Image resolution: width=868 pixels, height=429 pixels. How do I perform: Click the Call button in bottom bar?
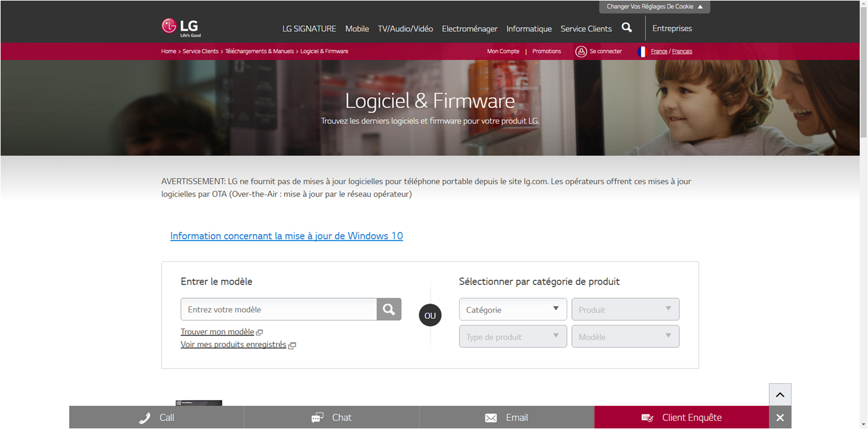pyautogui.click(x=156, y=417)
